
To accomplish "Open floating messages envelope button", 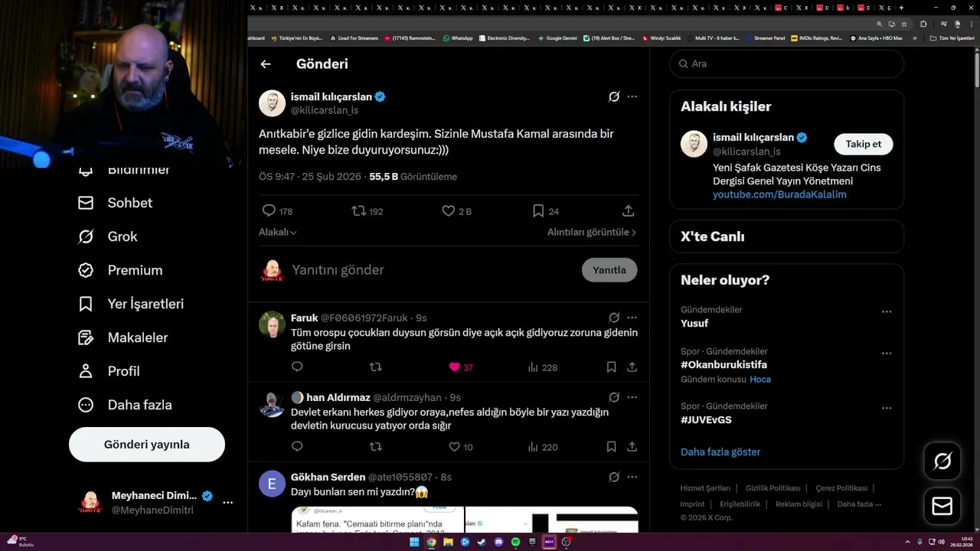I will pos(942,506).
